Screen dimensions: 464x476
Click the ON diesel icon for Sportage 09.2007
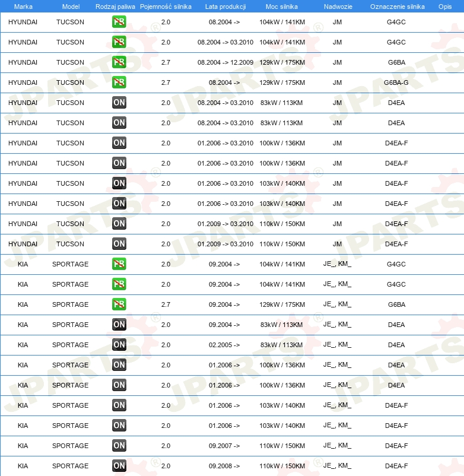pyautogui.click(x=119, y=445)
